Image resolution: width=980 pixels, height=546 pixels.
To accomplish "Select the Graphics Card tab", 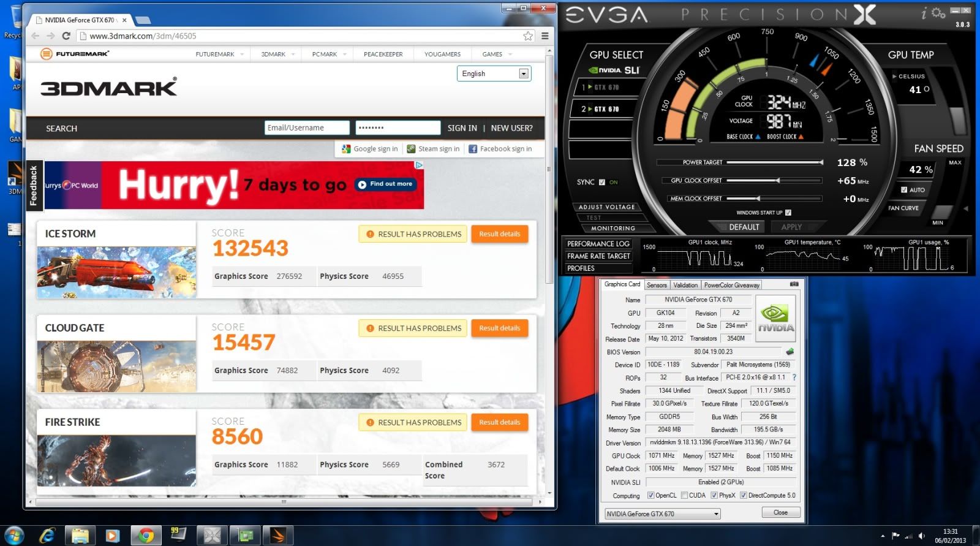I will pyautogui.click(x=622, y=284).
